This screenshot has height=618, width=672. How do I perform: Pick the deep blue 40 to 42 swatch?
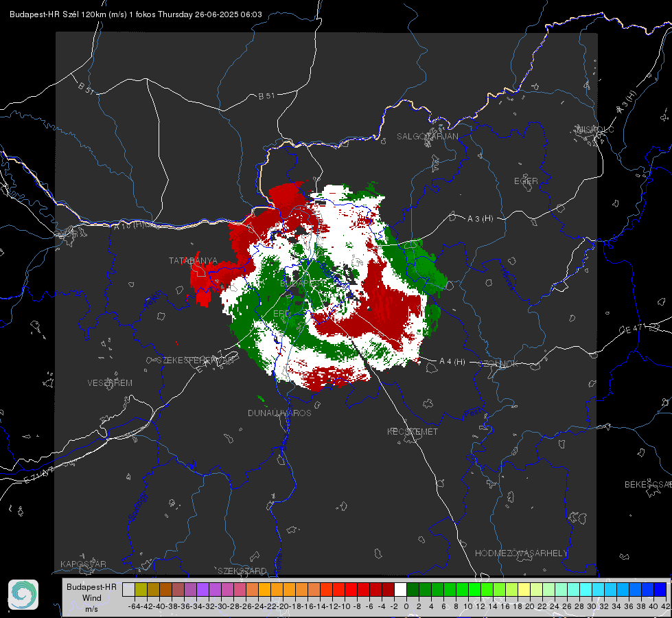660,590
